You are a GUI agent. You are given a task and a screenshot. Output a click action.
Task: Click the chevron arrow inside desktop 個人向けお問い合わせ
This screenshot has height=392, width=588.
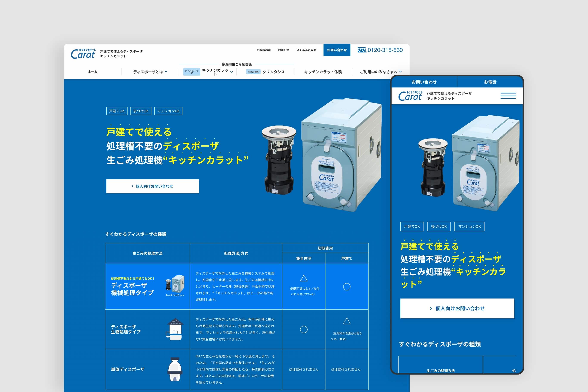[x=132, y=186]
